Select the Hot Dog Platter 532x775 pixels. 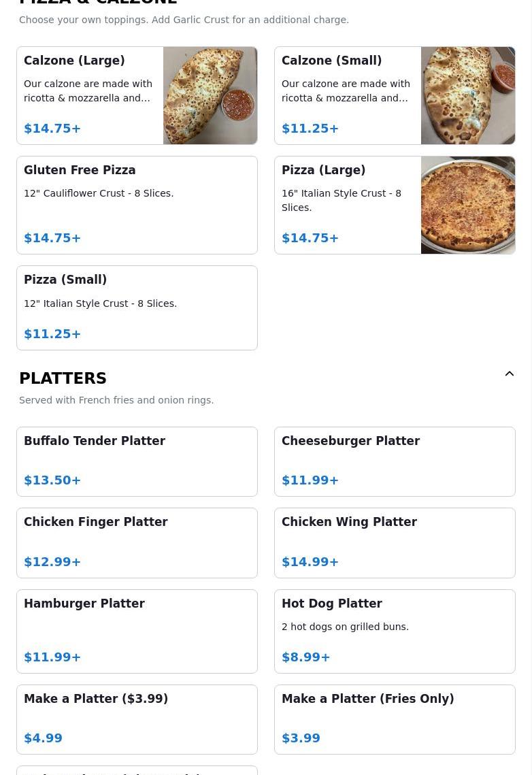[395, 631]
